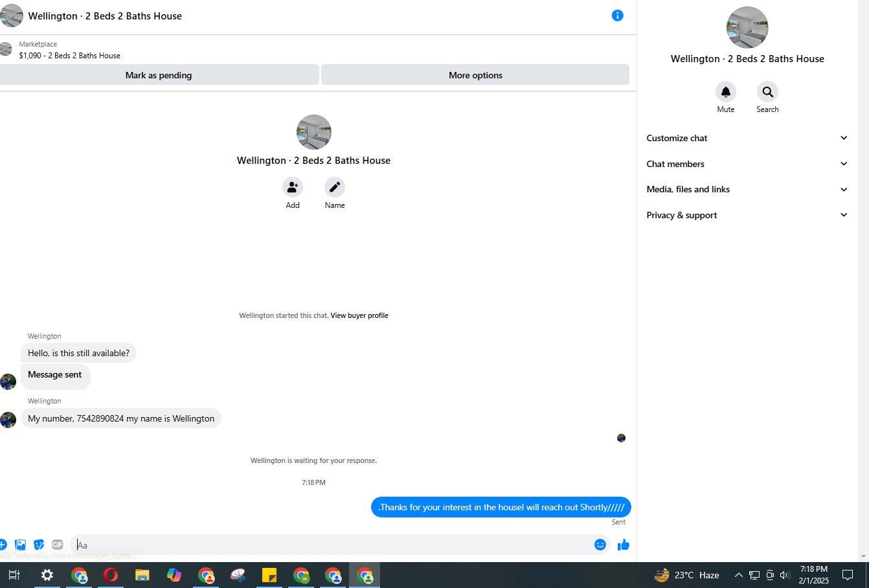Search the conversation using magnifier icon
The height and width of the screenshot is (588, 869).
click(767, 92)
